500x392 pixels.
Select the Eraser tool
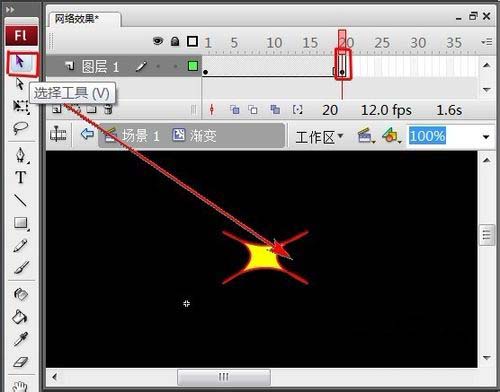tap(21, 362)
